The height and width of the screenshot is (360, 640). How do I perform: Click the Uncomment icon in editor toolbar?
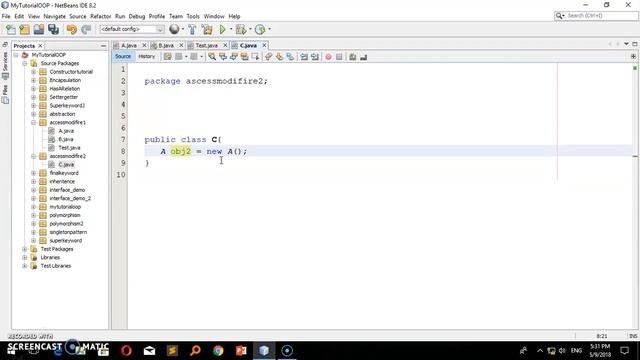coord(363,57)
